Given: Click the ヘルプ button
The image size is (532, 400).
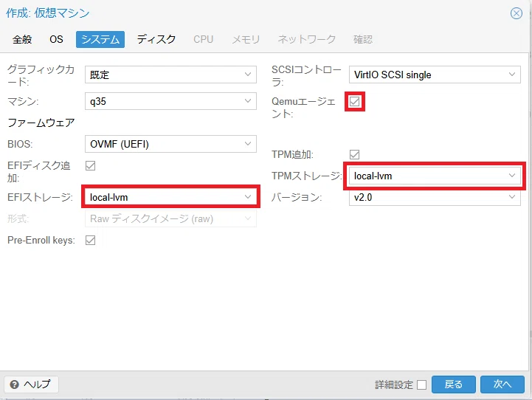Looking at the screenshot, I should point(31,385).
